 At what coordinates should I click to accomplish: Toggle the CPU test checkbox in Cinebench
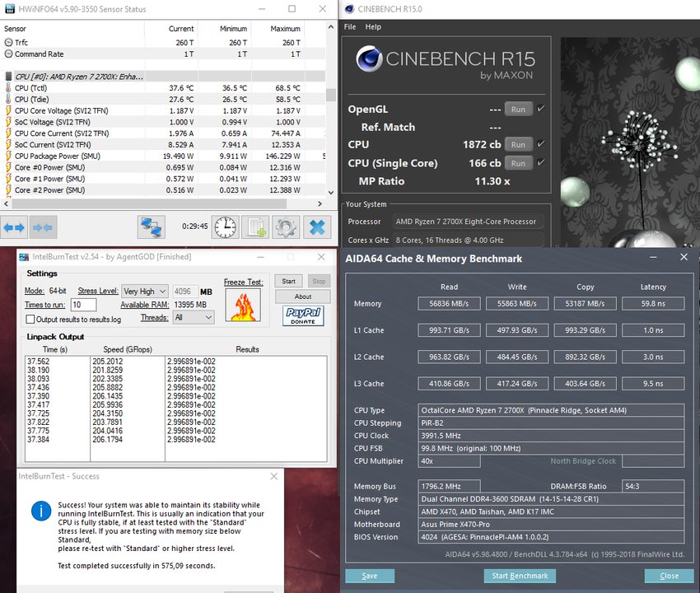click(540, 144)
